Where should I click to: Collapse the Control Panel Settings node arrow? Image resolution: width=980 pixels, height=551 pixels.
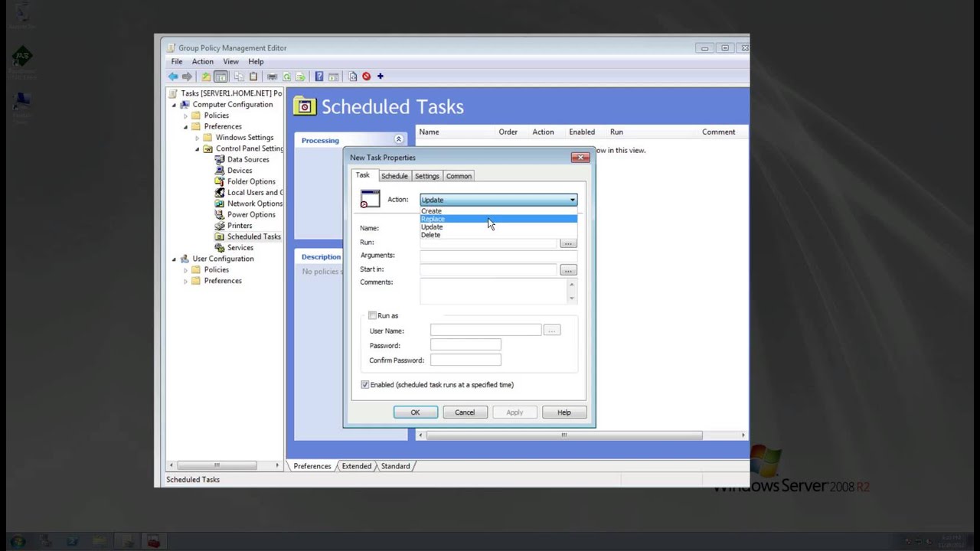tap(197, 148)
